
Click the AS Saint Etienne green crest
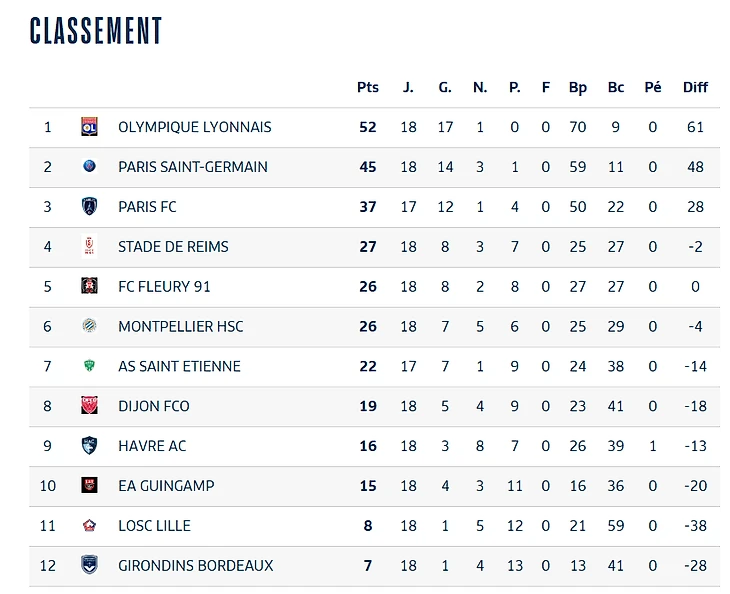pyautogui.click(x=89, y=366)
